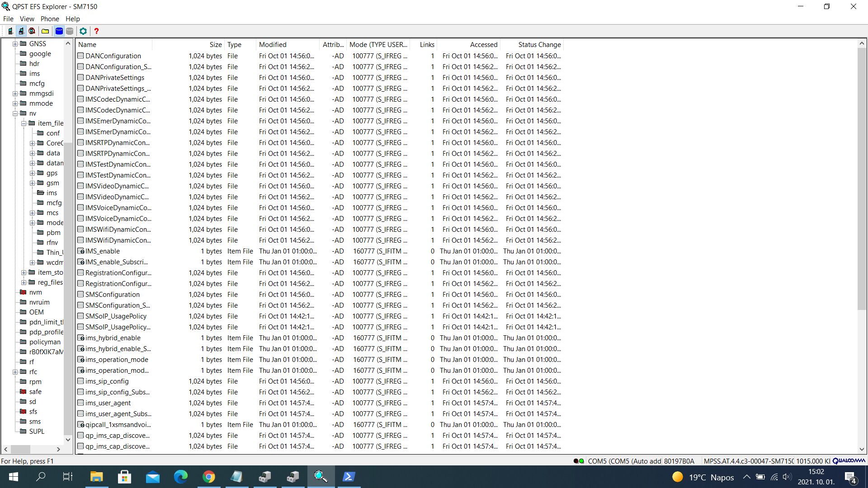Click the Windows Start button
The height and width of the screenshot is (488, 868).
tap(14, 477)
